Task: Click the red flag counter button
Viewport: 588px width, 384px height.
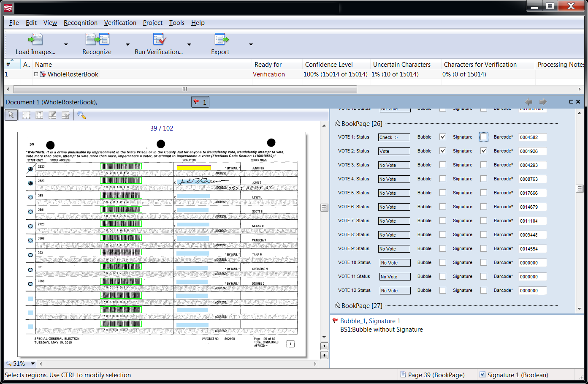Action: point(200,102)
